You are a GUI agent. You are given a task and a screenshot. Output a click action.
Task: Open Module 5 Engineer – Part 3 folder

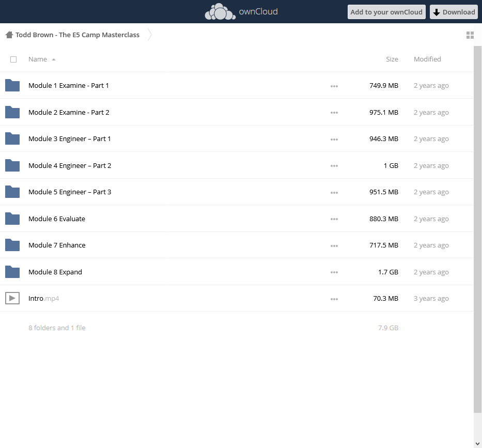70,192
